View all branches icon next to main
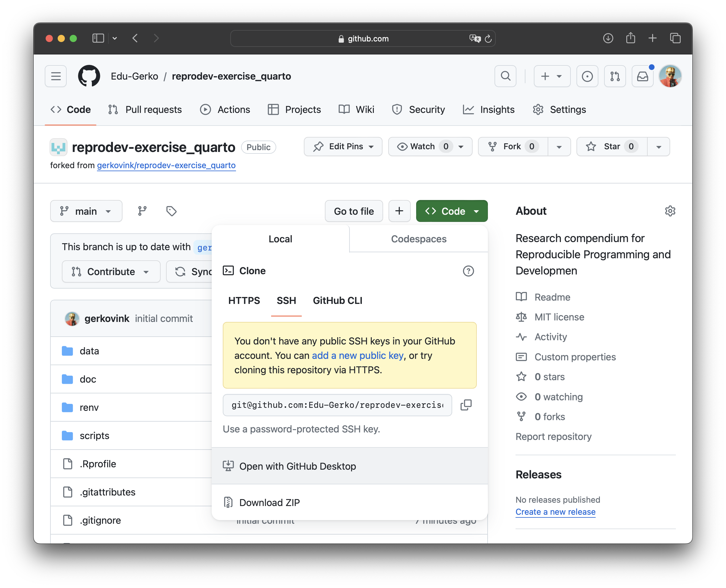The width and height of the screenshot is (726, 588). pos(142,211)
